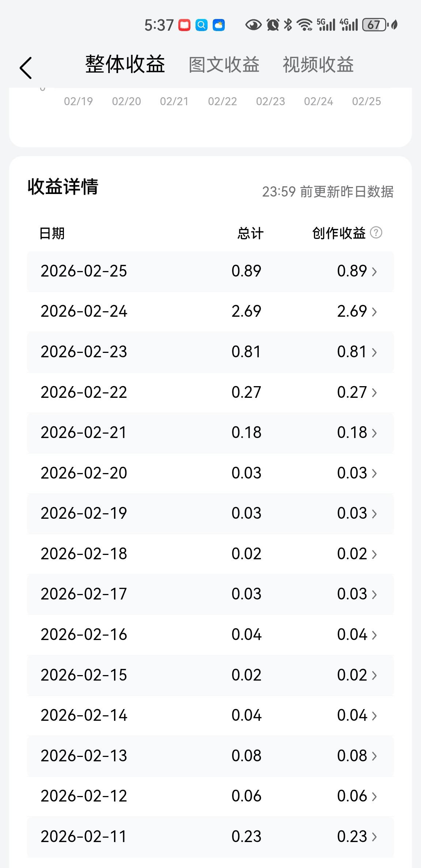Switch to the 视频收益 tab
421x868 pixels.
318,65
